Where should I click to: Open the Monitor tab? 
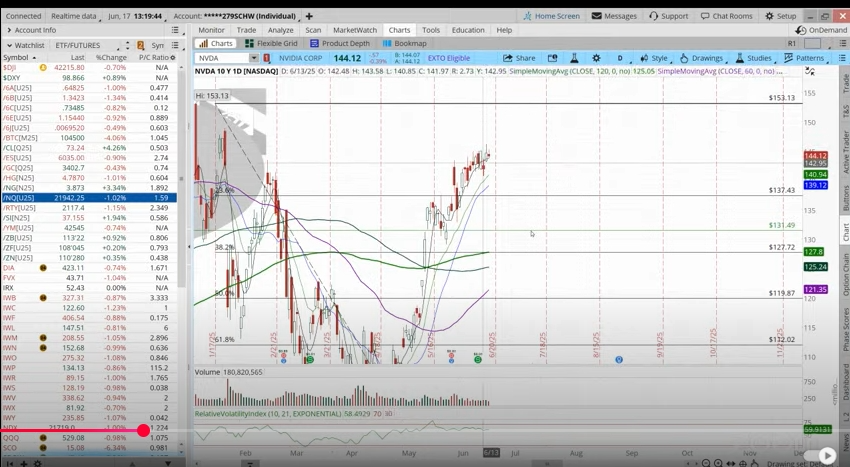[211, 30]
